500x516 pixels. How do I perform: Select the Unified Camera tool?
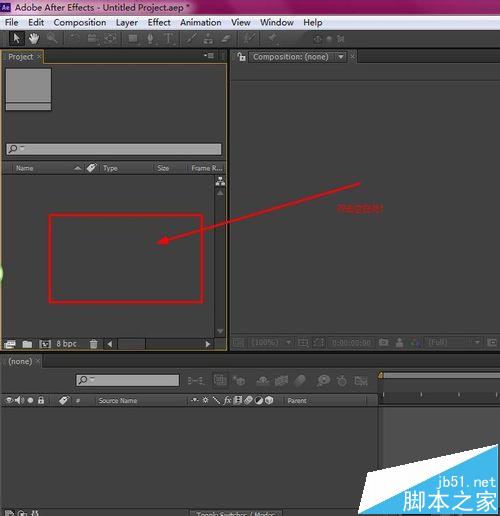(92, 39)
